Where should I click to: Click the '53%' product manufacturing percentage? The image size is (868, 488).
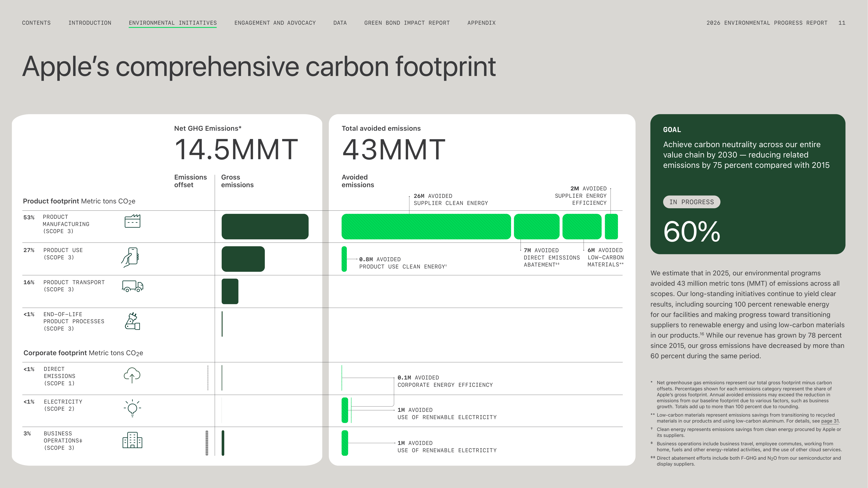click(29, 217)
